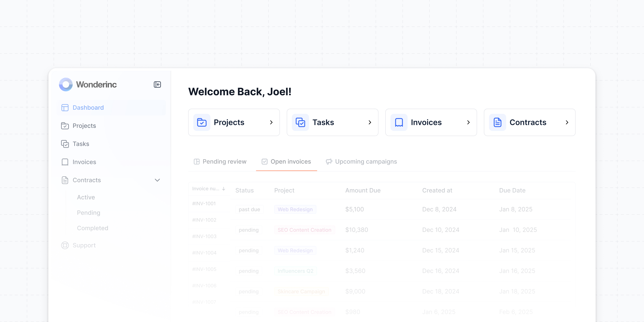Image resolution: width=644 pixels, height=322 pixels.
Task: Click the blue folder icon on Projects card
Action: tap(202, 122)
